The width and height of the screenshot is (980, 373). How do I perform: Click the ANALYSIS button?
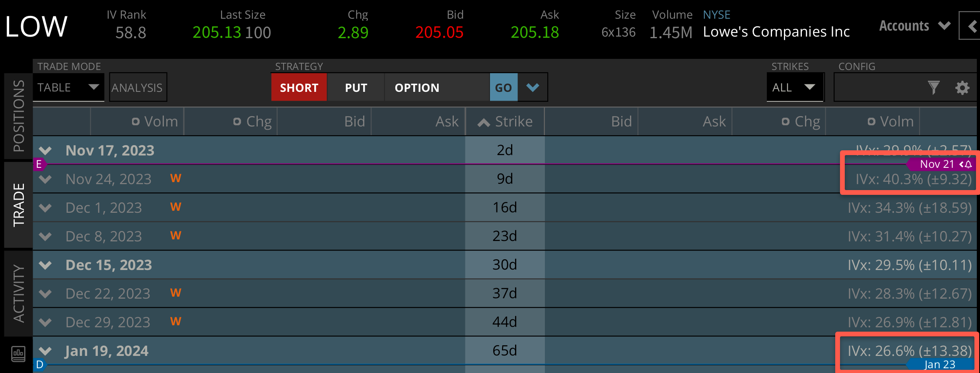(138, 87)
